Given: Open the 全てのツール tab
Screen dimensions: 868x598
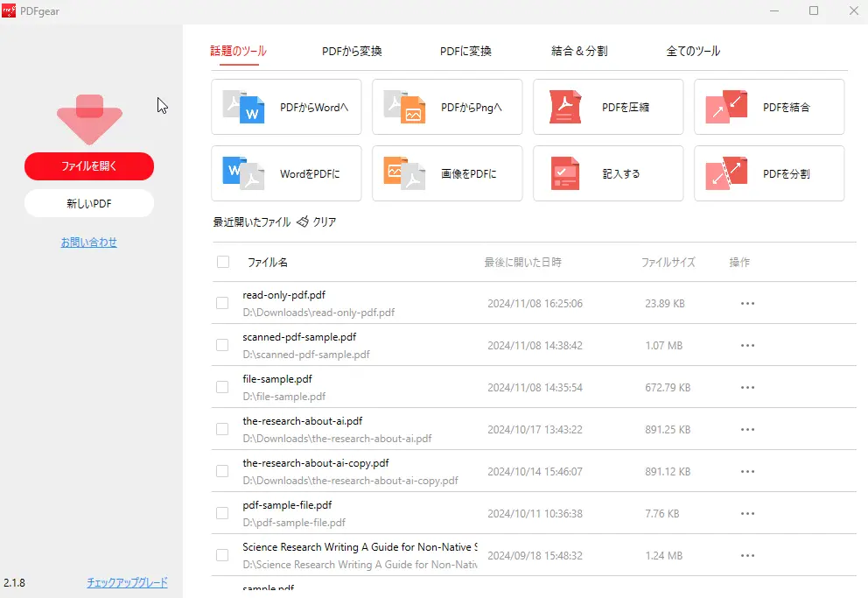Looking at the screenshot, I should point(694,51).
